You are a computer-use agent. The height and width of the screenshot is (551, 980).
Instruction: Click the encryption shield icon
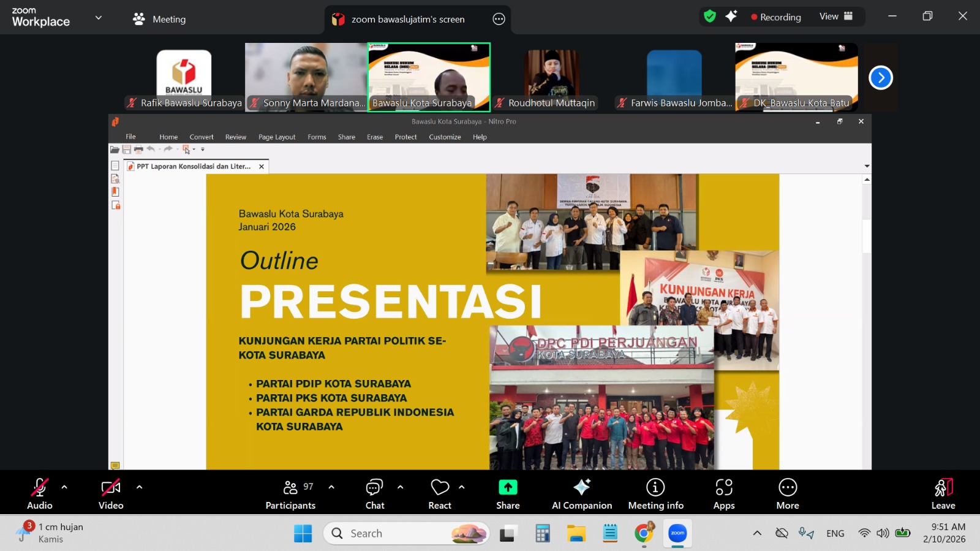pos(710,17)
